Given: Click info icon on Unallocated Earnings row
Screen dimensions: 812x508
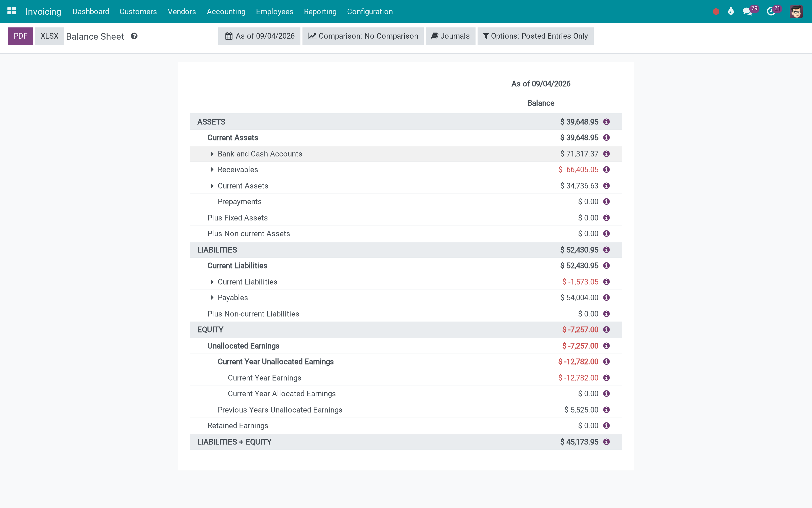Looking at the screenshot, I should [606, 346].
